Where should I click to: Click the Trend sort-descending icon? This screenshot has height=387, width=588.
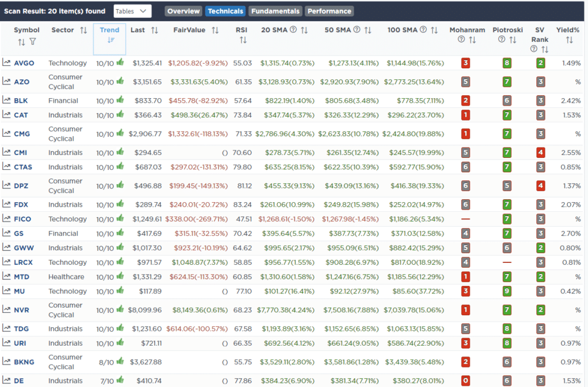[111, 40]
